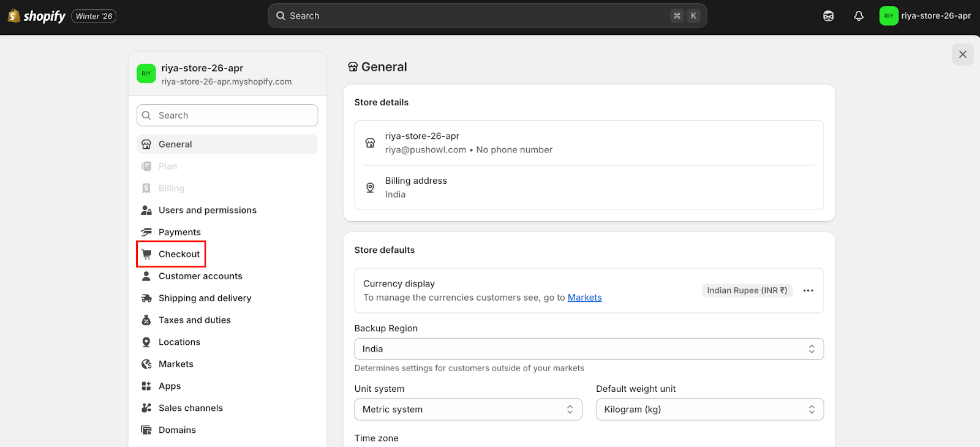Open the currency display more-options menu
This screenshot has height=447, width=980.
pyautogui.click(x=808, y=291)
